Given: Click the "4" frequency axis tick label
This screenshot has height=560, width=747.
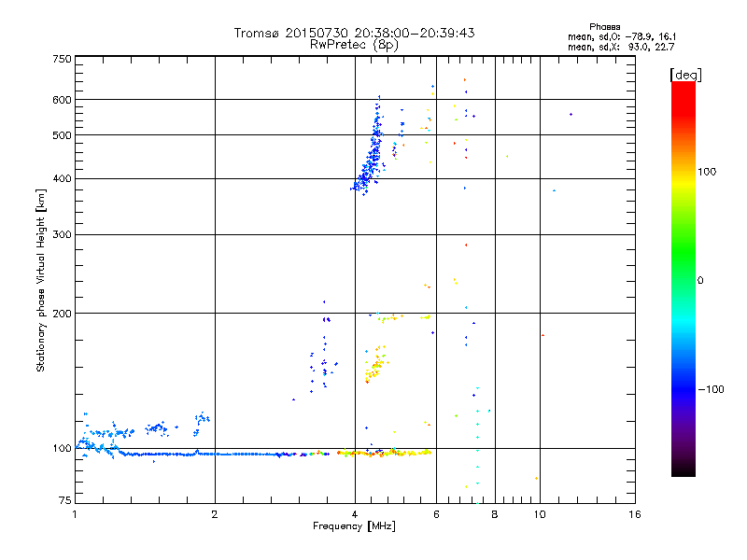Looking at the screenshot, I should [x=355, y=514].
